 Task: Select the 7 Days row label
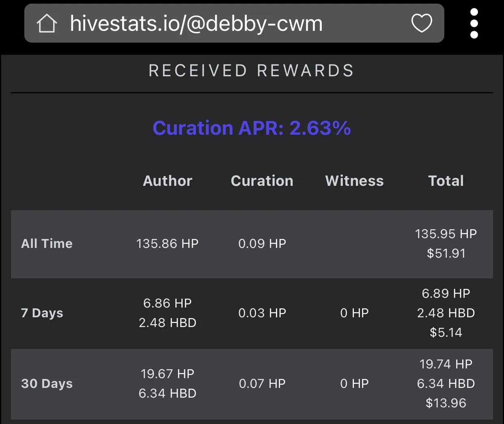pos(42,313)
